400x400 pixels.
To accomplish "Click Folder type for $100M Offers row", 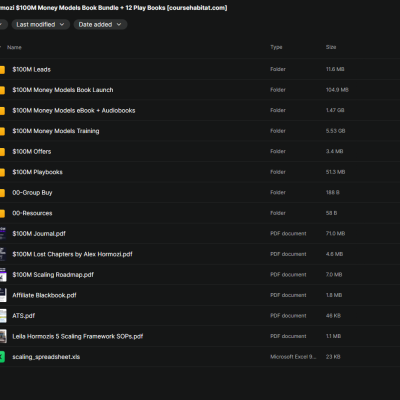I will tap(278, 151).
